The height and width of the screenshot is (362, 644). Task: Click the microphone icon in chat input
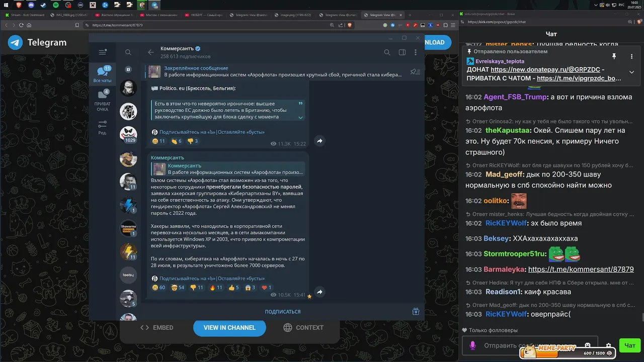coord(472,345)
